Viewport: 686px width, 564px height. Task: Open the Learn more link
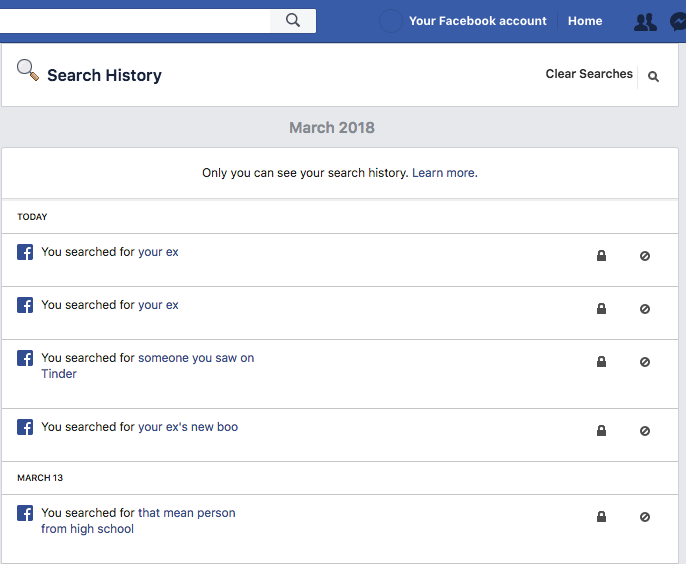coord(443,173)
